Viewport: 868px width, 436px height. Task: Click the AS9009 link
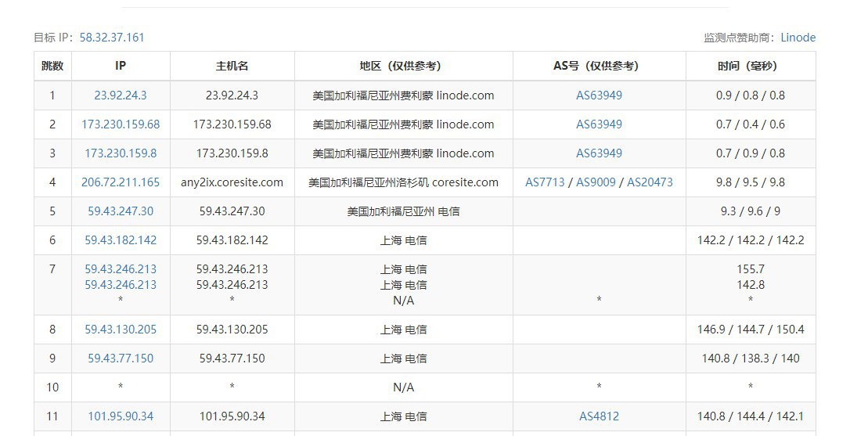pos(596,182)
